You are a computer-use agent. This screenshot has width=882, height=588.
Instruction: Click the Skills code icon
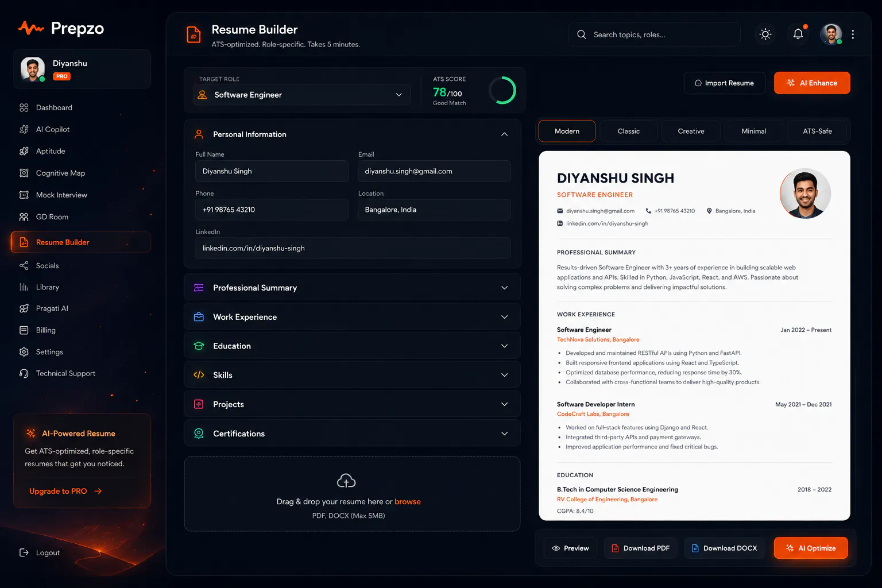(199, 375)
